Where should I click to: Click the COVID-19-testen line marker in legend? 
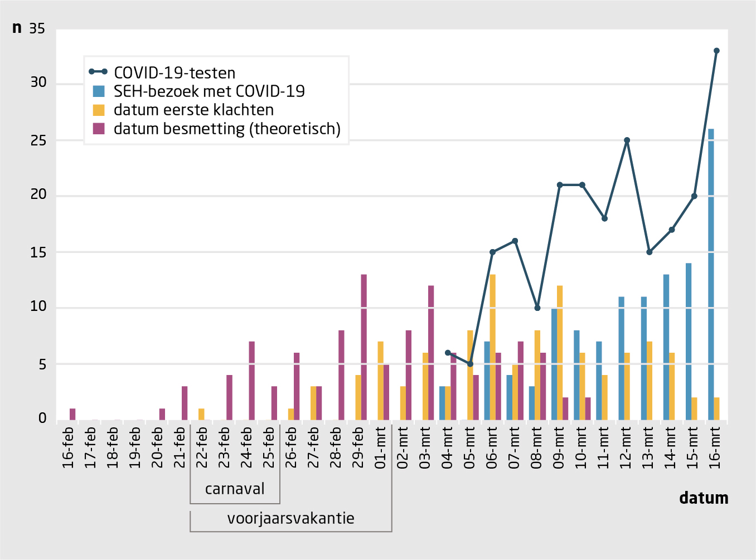98,72
